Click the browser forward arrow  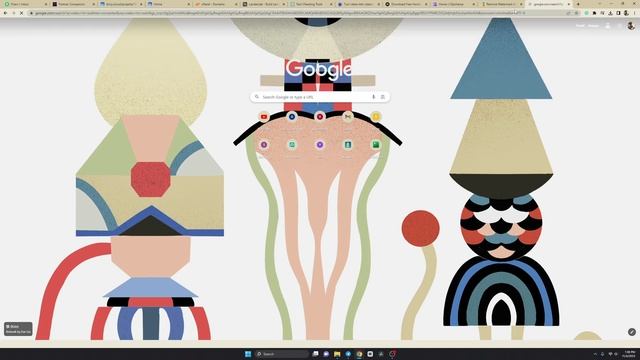coord(13,13)
